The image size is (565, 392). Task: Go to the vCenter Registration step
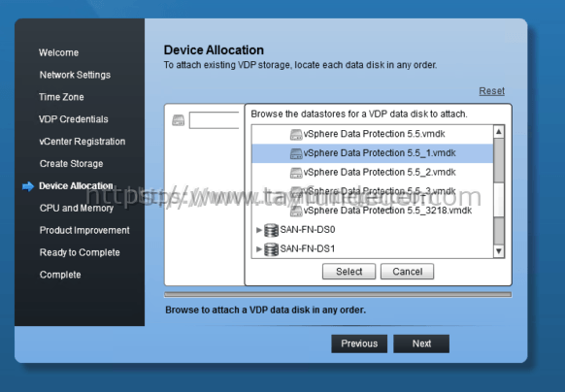(83, 142)
